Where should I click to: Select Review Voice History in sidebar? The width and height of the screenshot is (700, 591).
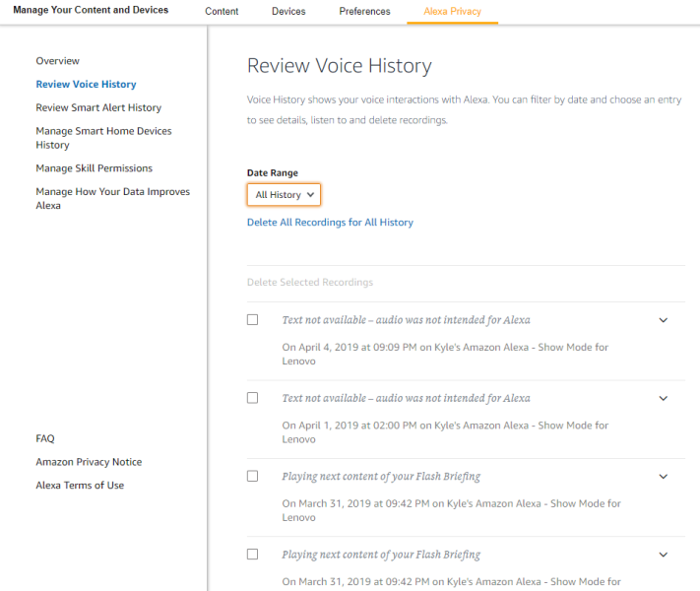86,84
